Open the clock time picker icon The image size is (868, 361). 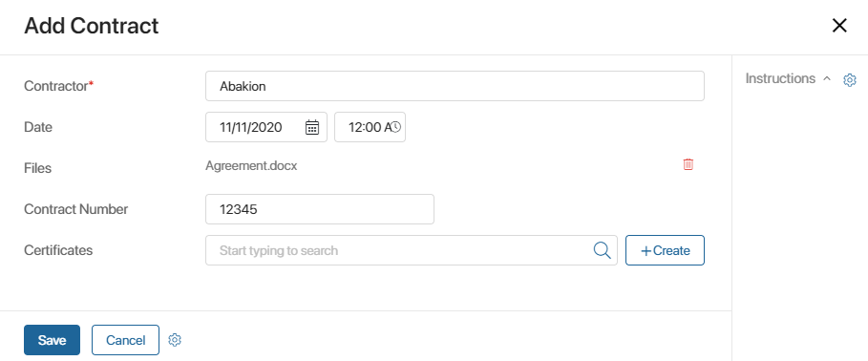coord(395,127)
